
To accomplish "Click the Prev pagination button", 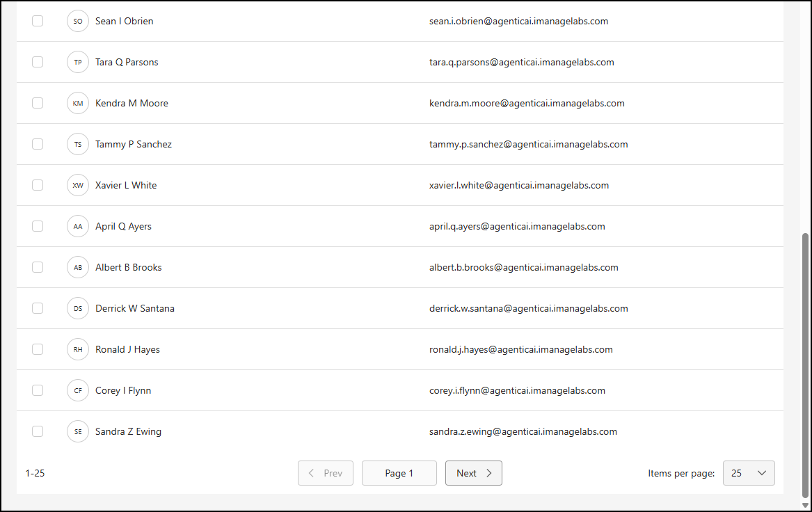I will (x=326, y=473).
